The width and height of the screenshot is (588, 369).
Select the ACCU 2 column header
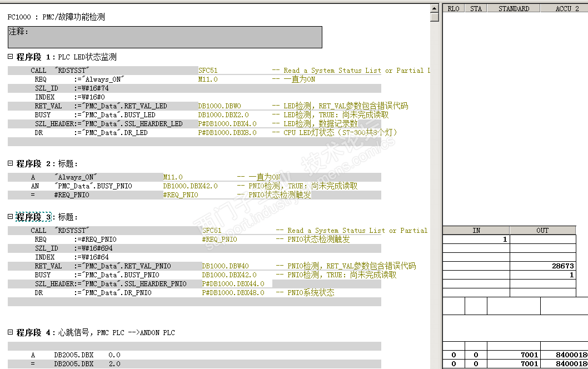pyautogui.click(x=564, y=9)
